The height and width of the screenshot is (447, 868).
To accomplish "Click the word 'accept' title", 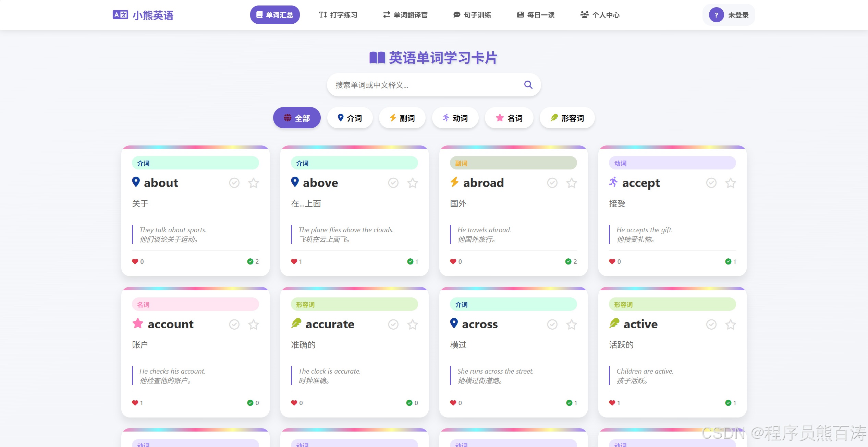I will tap(641, 183).
